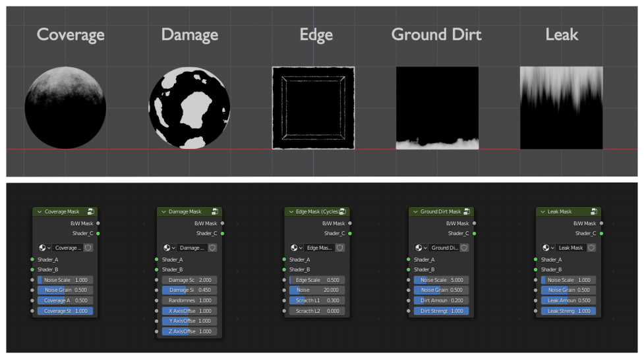Viewport: 644px width, 359px height.
Task: Select the Ground Dirt preview plane in the viewport
Action: (x=438, y=107)
